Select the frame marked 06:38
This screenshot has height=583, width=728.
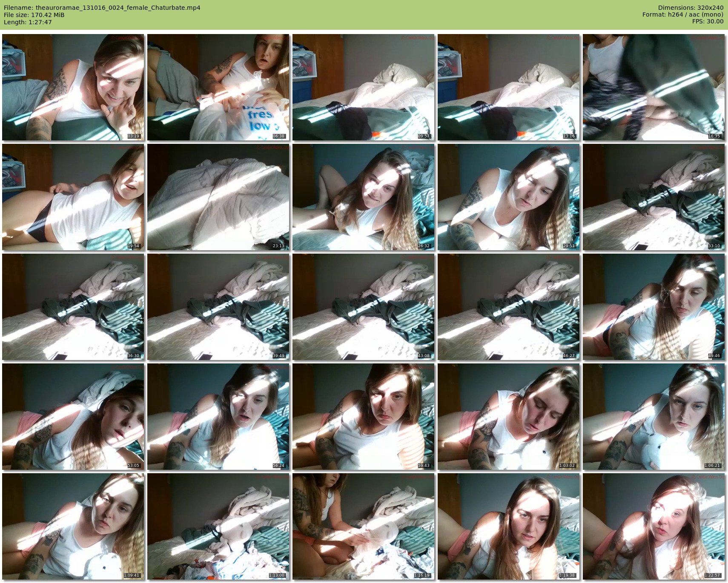tap(218, 87)
